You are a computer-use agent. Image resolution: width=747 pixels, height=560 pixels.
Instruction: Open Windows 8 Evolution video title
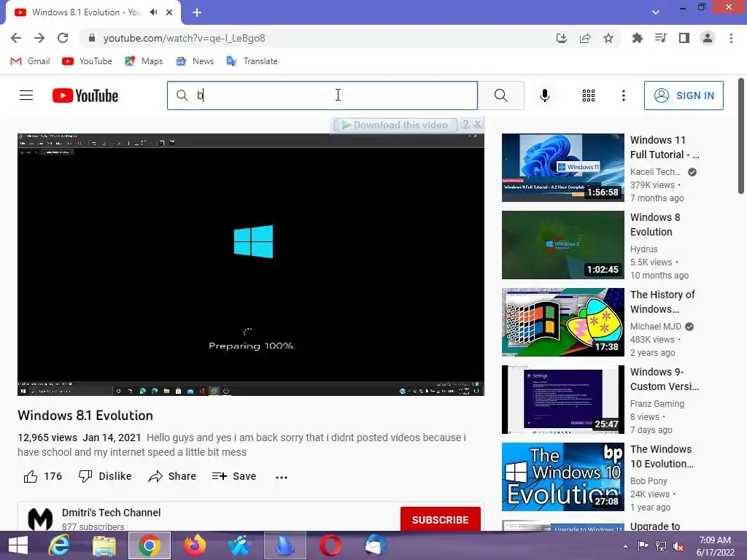coord(655,225)
